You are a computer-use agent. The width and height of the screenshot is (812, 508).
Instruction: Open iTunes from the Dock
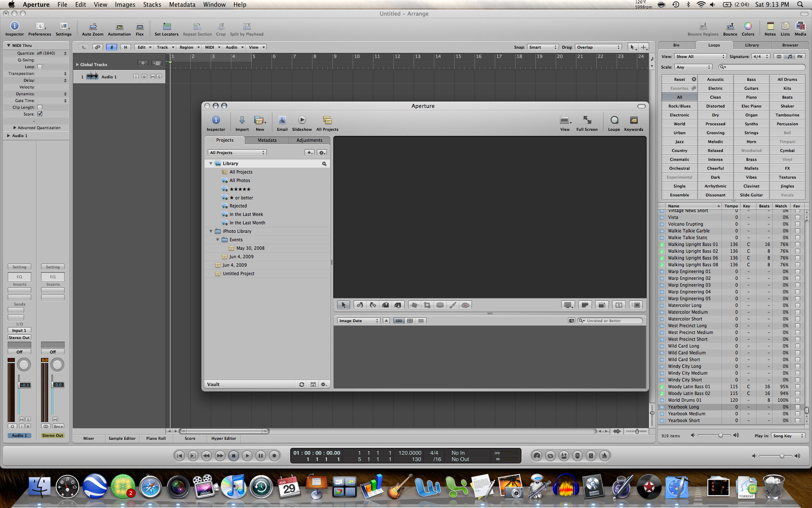(233, 487)
